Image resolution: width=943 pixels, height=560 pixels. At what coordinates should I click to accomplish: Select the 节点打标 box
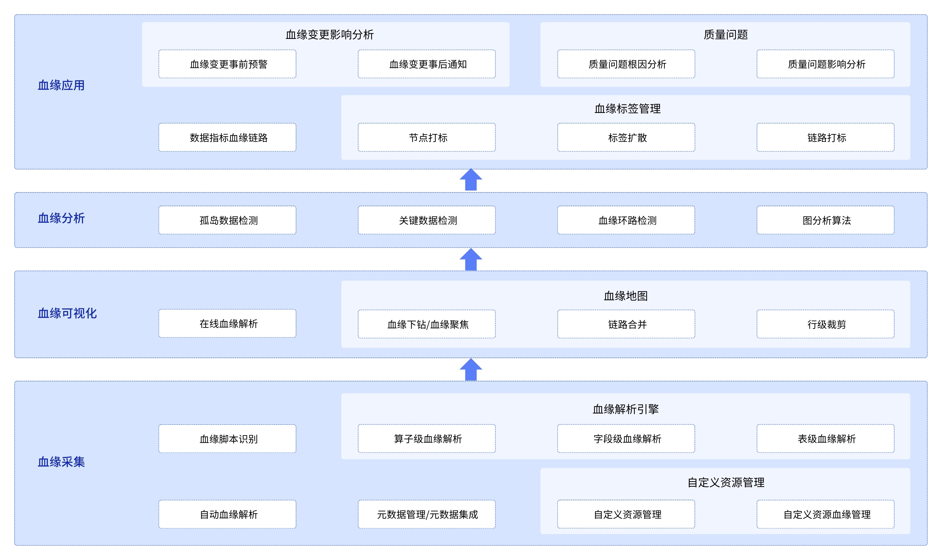pyautogui.click(x=426, y=137)
